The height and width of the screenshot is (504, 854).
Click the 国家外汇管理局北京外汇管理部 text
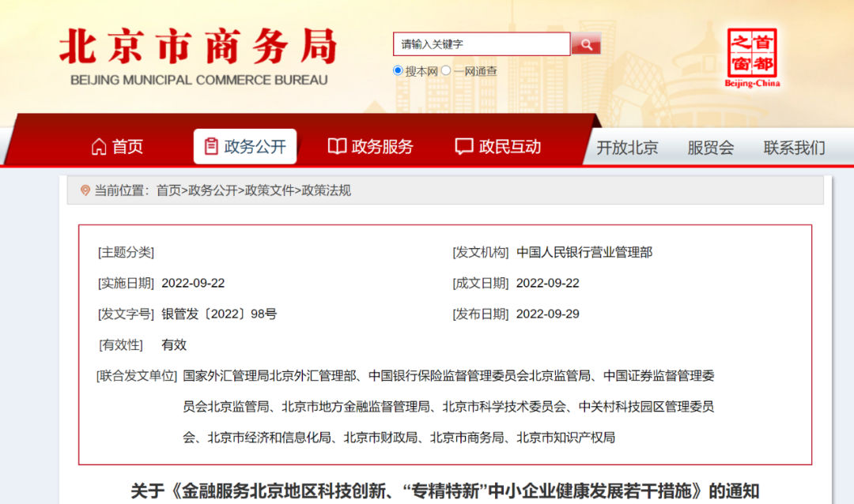(269, 376)
